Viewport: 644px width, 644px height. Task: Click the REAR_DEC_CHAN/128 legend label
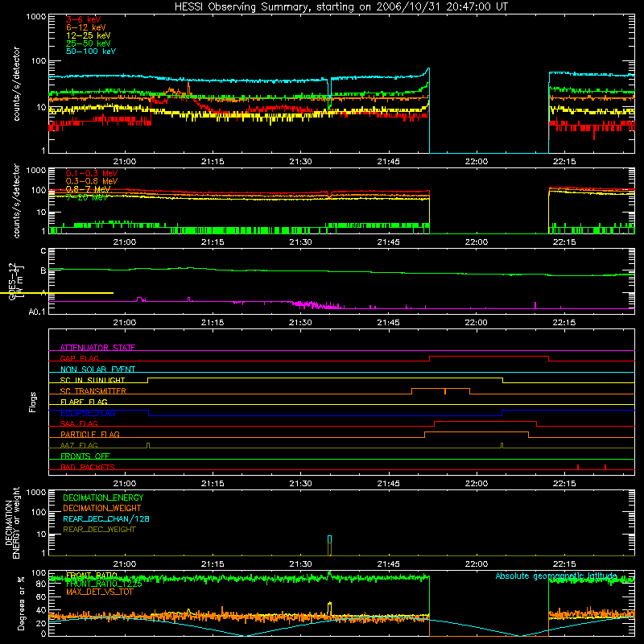click(x=106, y=518)
